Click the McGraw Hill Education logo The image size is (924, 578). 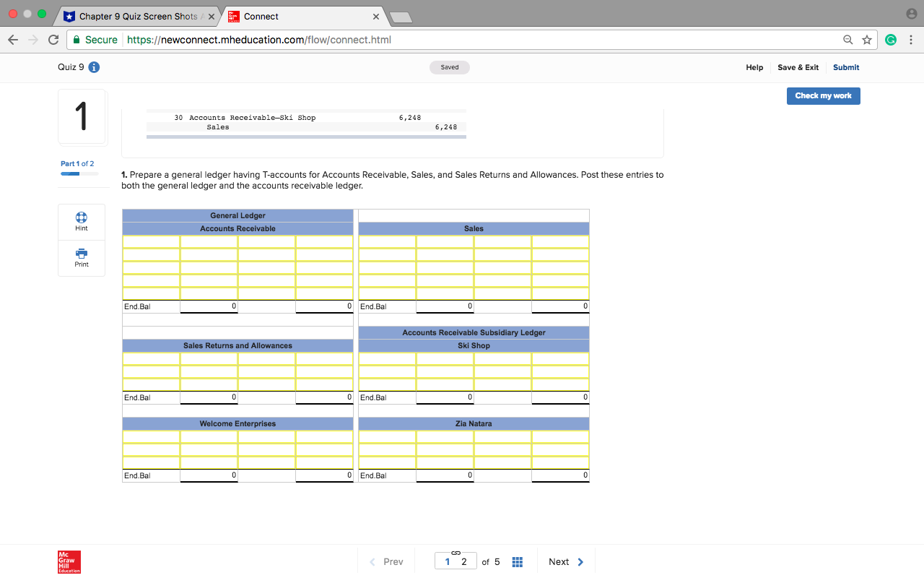[x=69, y=562]
